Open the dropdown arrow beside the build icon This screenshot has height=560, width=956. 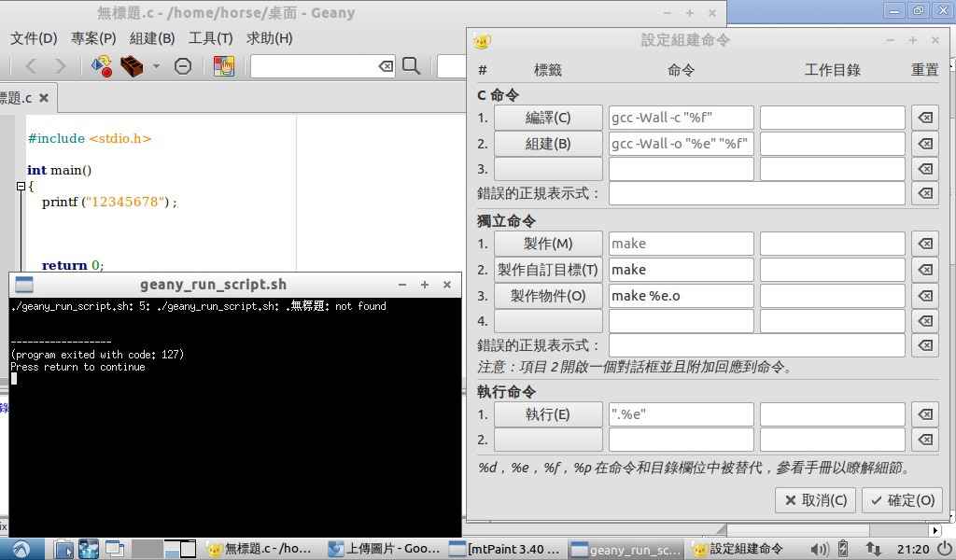(156, 66)
